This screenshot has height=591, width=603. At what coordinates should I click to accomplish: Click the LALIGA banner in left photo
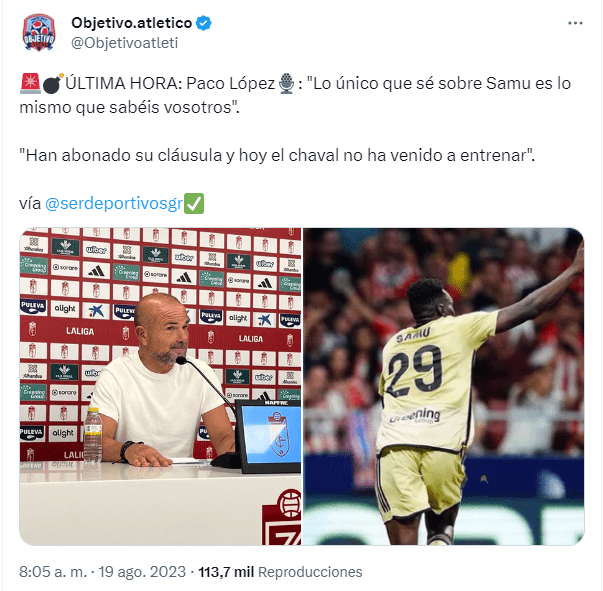(80, 331)
